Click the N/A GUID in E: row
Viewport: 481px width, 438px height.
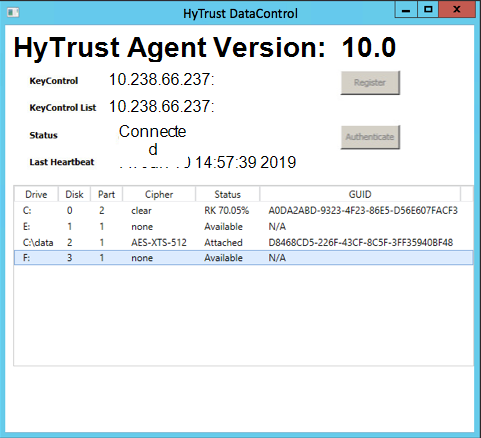(x=277, y=227)
